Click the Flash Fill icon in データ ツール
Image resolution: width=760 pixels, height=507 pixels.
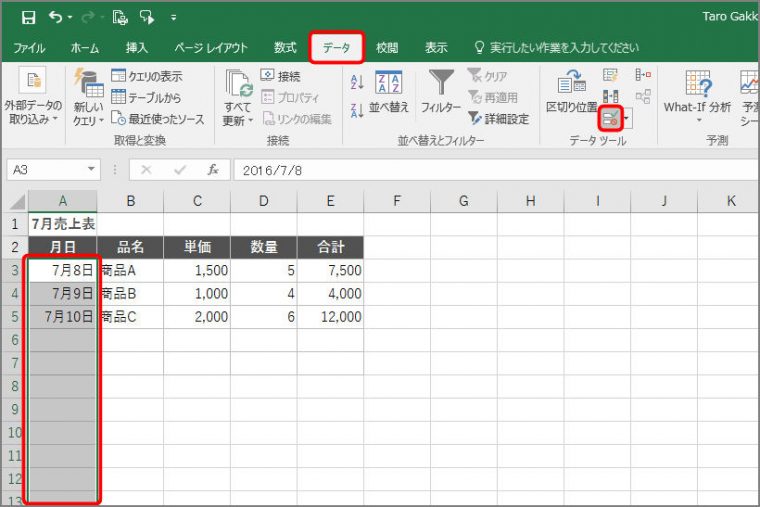pos(610,75)
